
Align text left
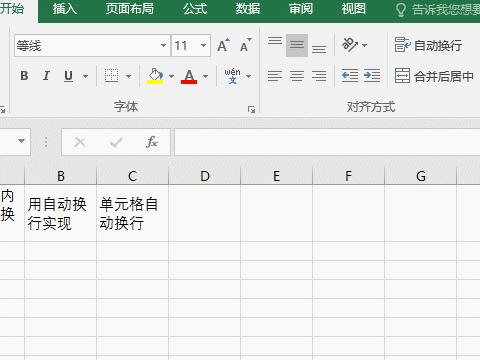(x=275, y=76)
